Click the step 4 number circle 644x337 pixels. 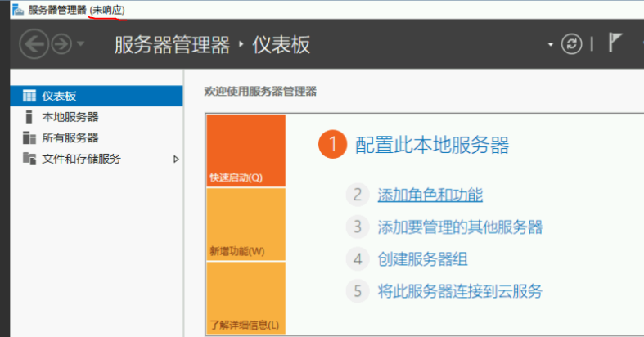[358, 259]
